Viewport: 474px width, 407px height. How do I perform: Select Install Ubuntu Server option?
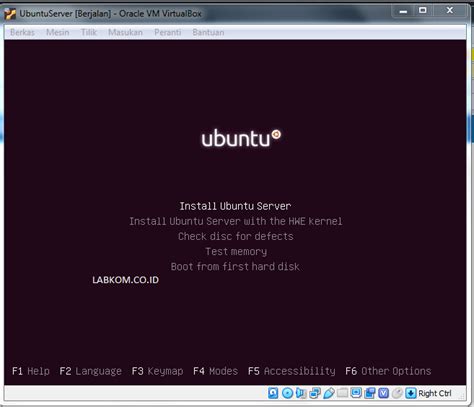tap(235, 206)
